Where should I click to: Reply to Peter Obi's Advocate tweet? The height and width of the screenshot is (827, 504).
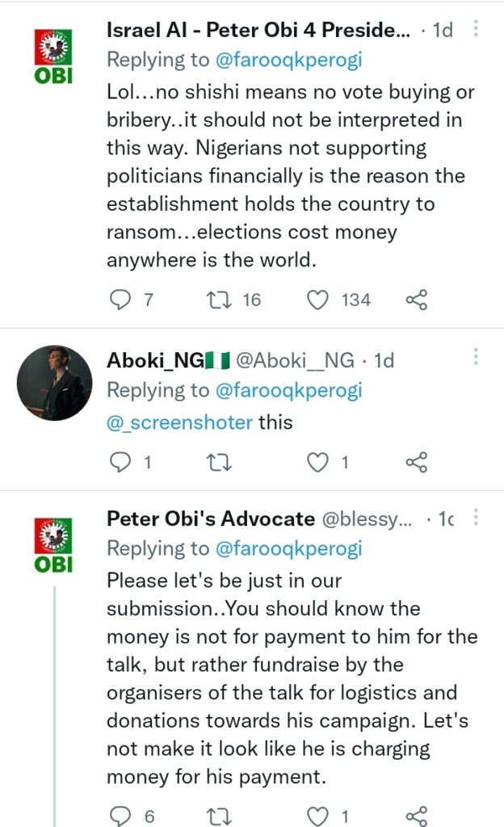click(x=120, y=817)
